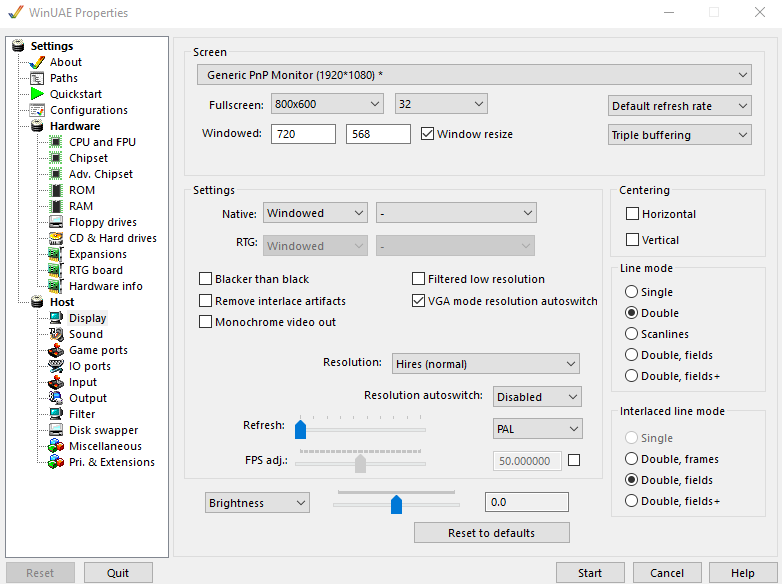Click the CD & Hard drives icon
Viewport: 782px width, 584px height.
[56, 238]
